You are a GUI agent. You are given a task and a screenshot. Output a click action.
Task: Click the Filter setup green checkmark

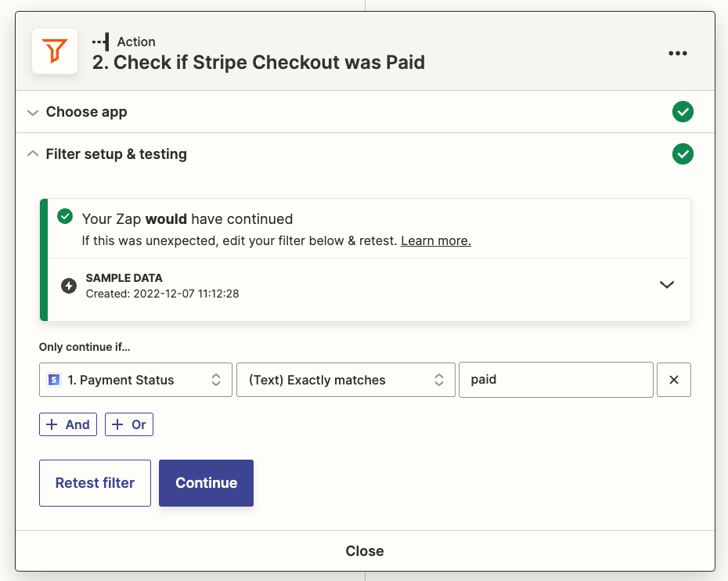(x=683, y=154)
